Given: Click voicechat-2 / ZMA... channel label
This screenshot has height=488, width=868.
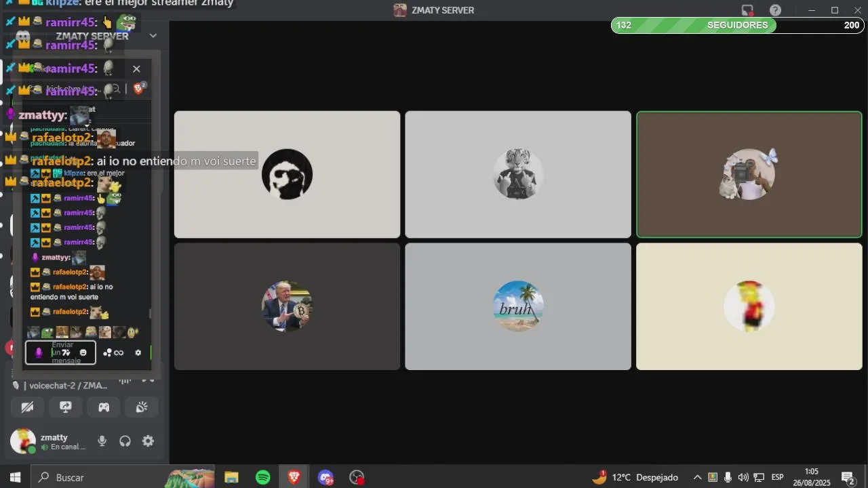Looking at the screenshot, I should [68, 386].
